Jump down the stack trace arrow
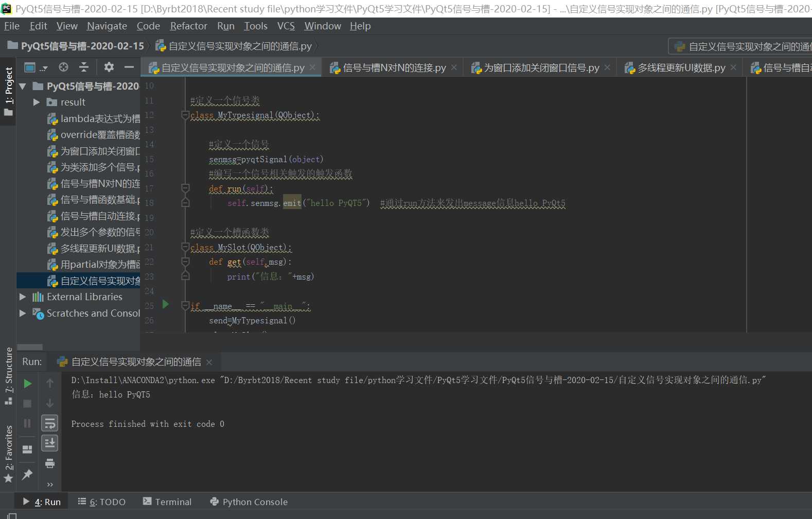This screenshot has height=519, width=812. [50, 403]
